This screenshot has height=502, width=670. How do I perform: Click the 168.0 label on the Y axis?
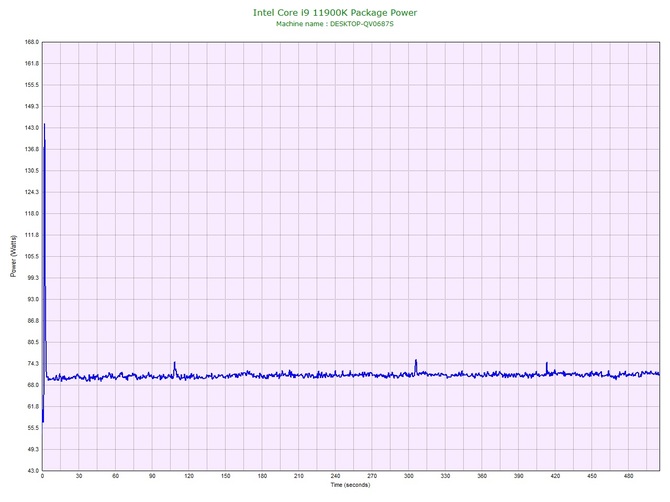point(30,42)
